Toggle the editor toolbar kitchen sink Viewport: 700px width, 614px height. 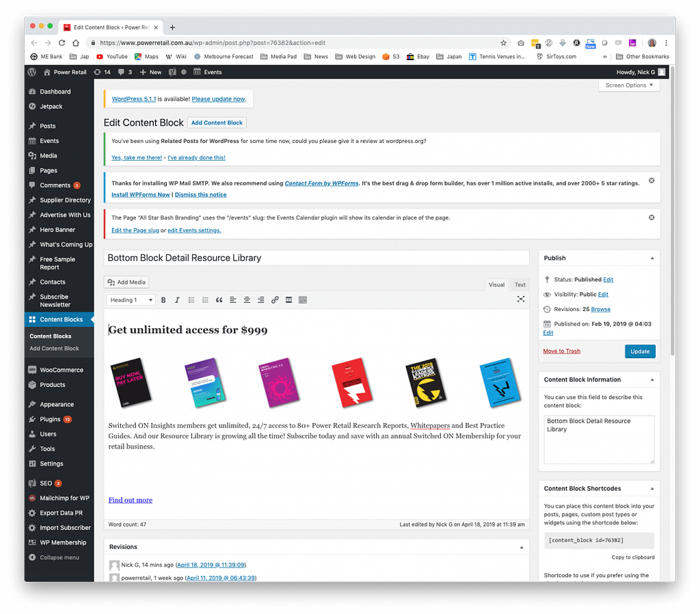tap(303, 300)
